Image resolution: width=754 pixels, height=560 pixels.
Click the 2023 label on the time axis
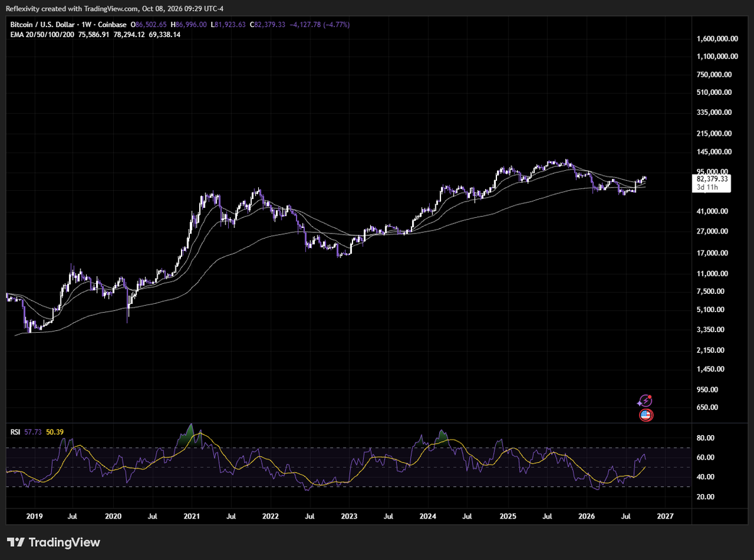(x=349, y=516)
